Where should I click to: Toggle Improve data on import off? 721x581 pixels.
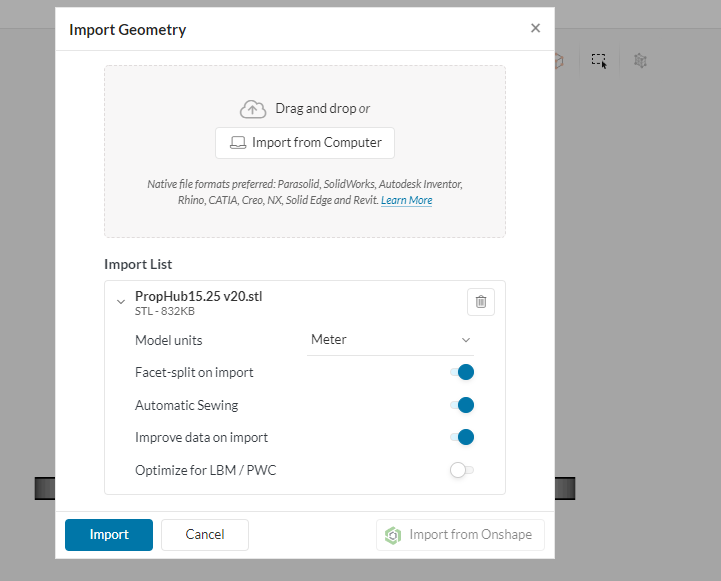[461, 437]
